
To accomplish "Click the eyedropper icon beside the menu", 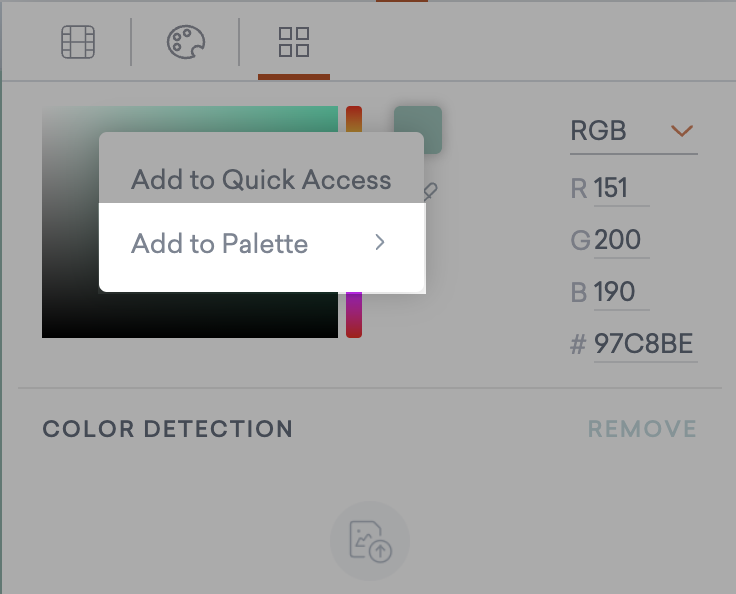I will pos(430,192).
